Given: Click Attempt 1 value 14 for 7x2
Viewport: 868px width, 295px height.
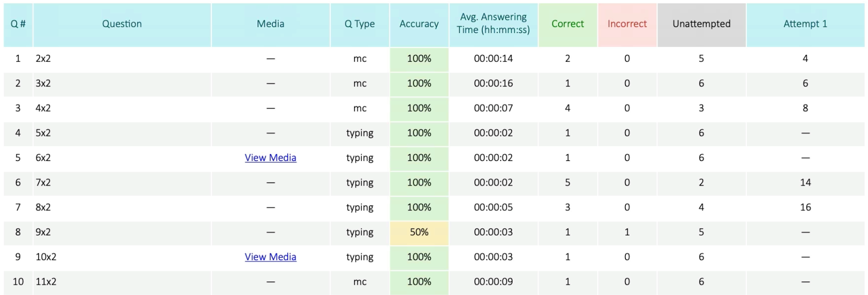Looking at the screenshot, I should click(805, 182).
